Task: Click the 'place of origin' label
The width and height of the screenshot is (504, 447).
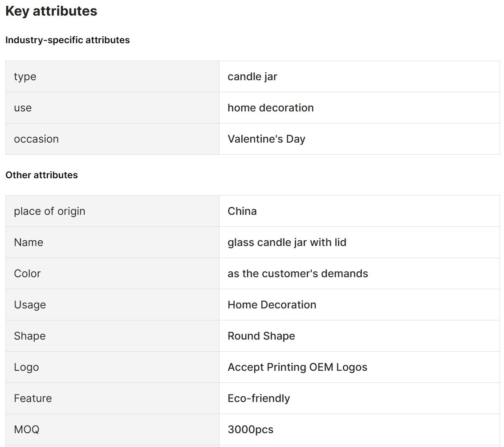Action: click(49, 211)
